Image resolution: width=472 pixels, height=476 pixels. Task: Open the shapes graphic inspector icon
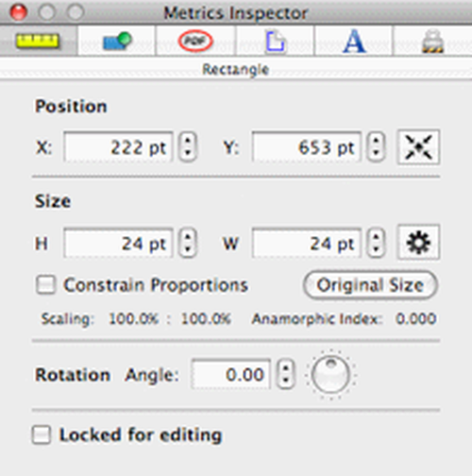point(117,42)
